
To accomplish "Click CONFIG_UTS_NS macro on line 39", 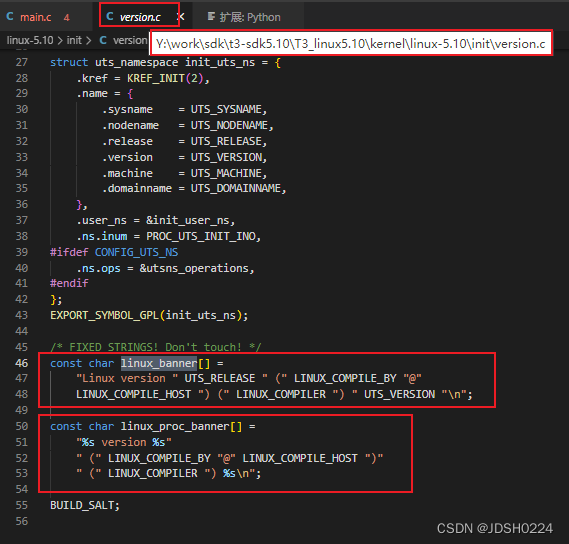I will pyautogui.click(x=136, y=252).
